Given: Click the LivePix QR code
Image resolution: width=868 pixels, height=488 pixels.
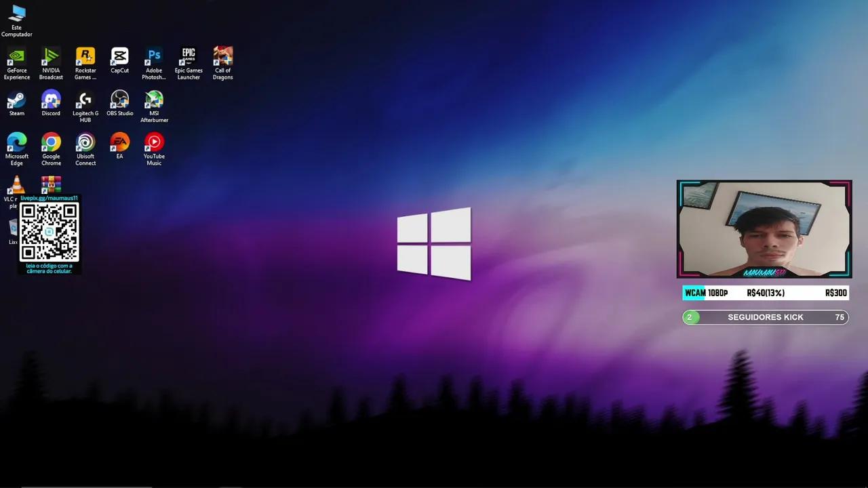Looking at the screenshot, I should click(x=49, y=232).
